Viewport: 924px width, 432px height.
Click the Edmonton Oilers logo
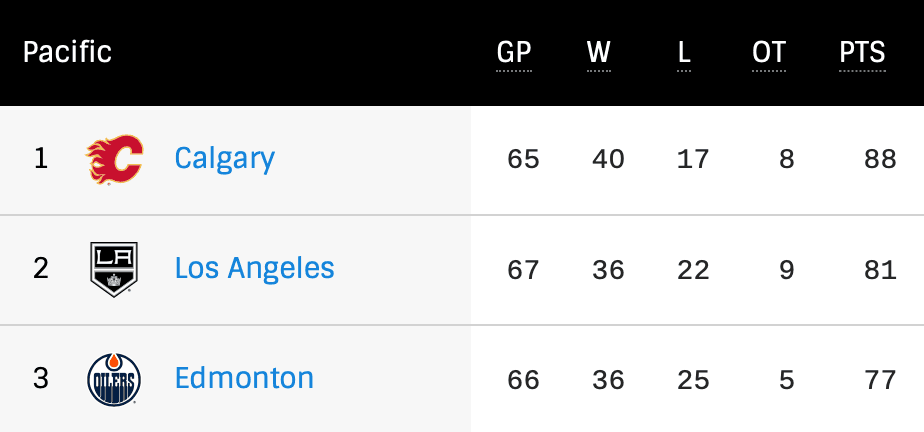(114, 380)
